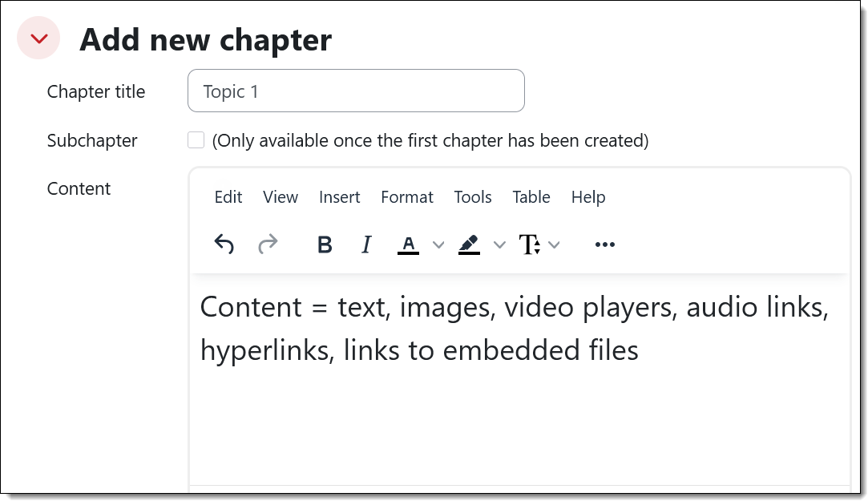This screenshot has width=868, height=501.
Task: Open the More toolbar options ellipsis
Action: (x=605, y=244)
